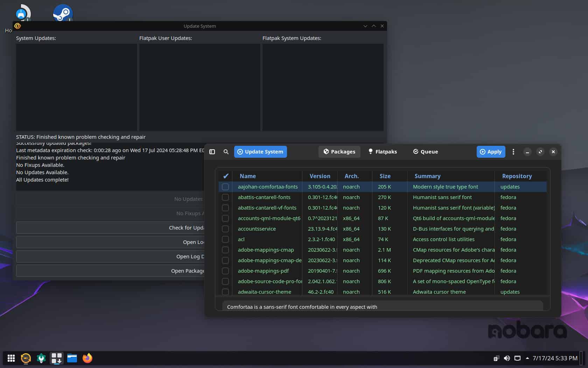The width and height of the screenshot is (588, 368).
Task: Open the file manager taskbar icon
Action: (x=72, y=358)
